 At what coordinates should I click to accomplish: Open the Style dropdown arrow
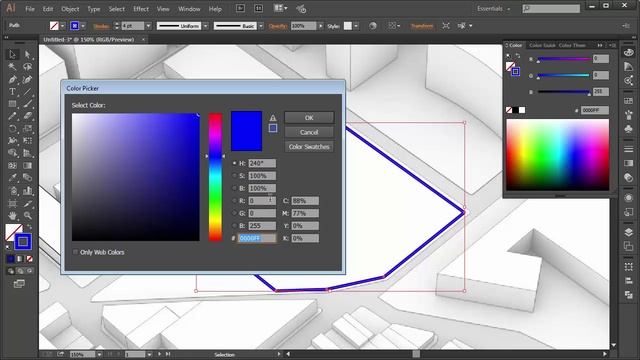(x=356, y=26)
